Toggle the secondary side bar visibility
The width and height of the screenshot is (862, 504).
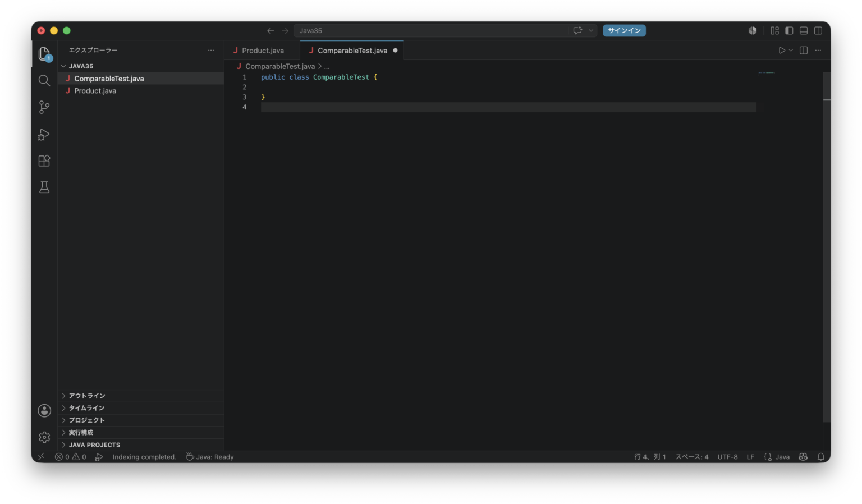point(818,31)
